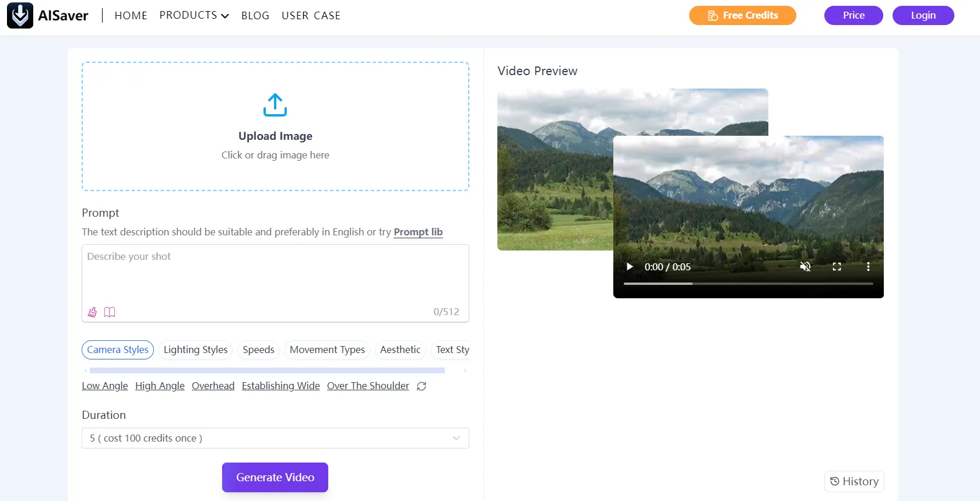Unmute the preview video
The width and height of the screenshot is (980, 501).
[x=805, y=267]
